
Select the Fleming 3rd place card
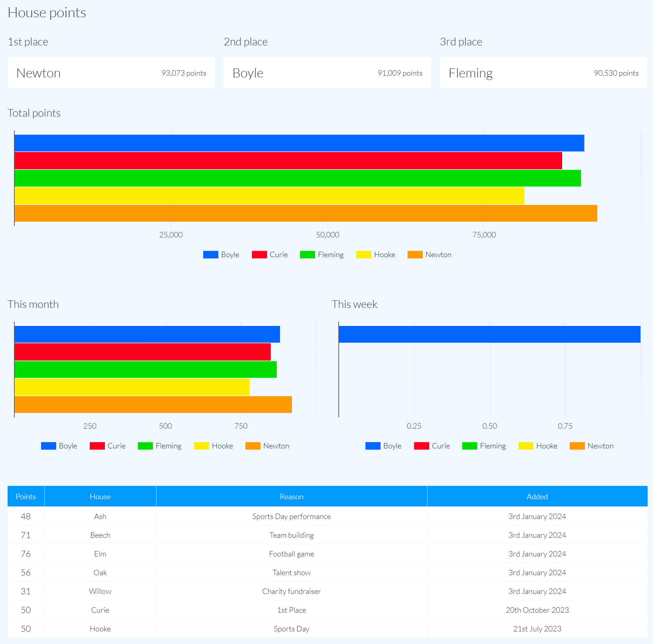pos(543,73)
